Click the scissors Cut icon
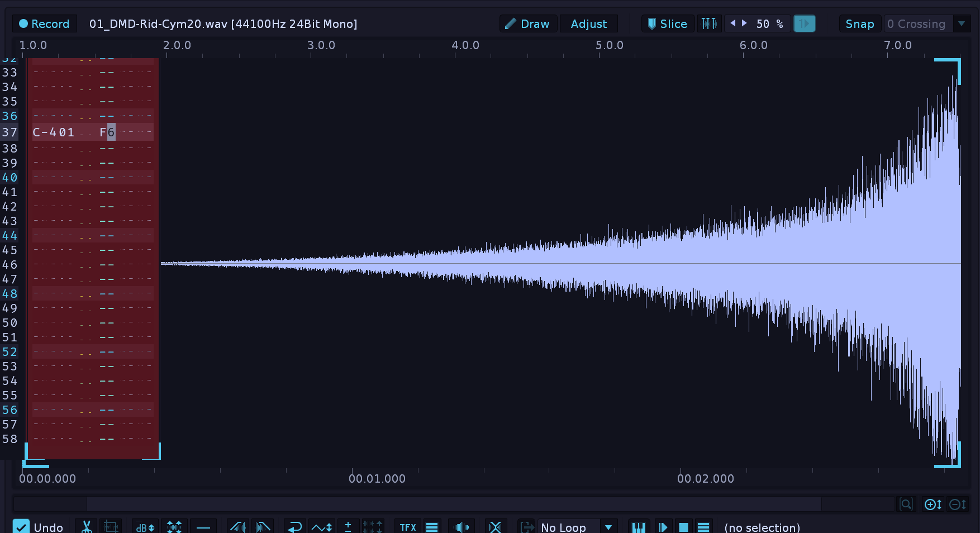 coord(87,527)
